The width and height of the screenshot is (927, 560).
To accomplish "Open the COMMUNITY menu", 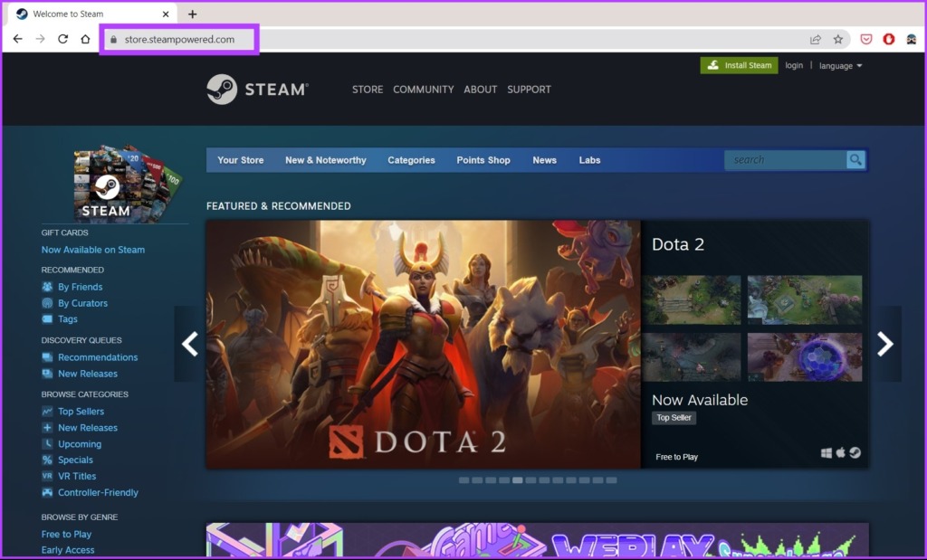I will [x=423, y=90].
